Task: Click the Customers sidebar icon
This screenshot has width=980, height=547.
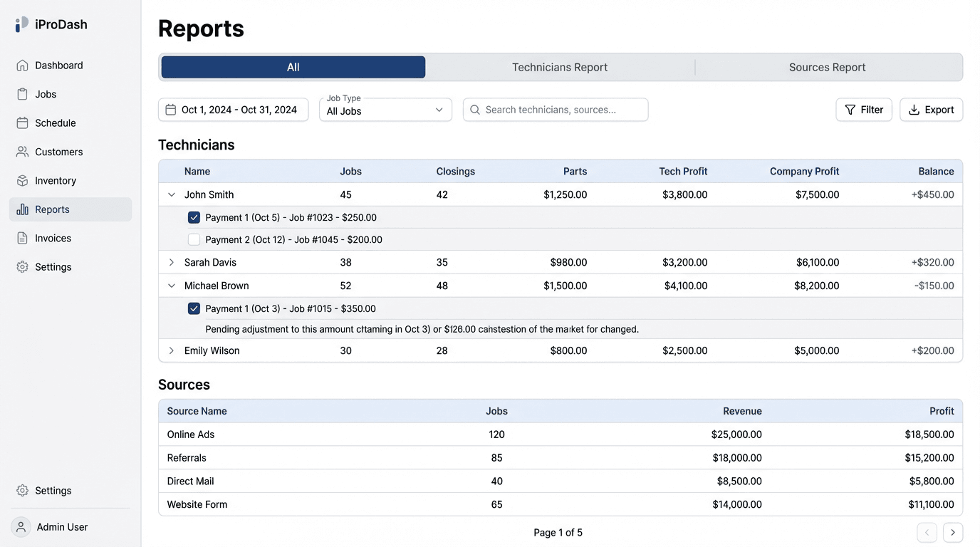Action: (22, 151)
